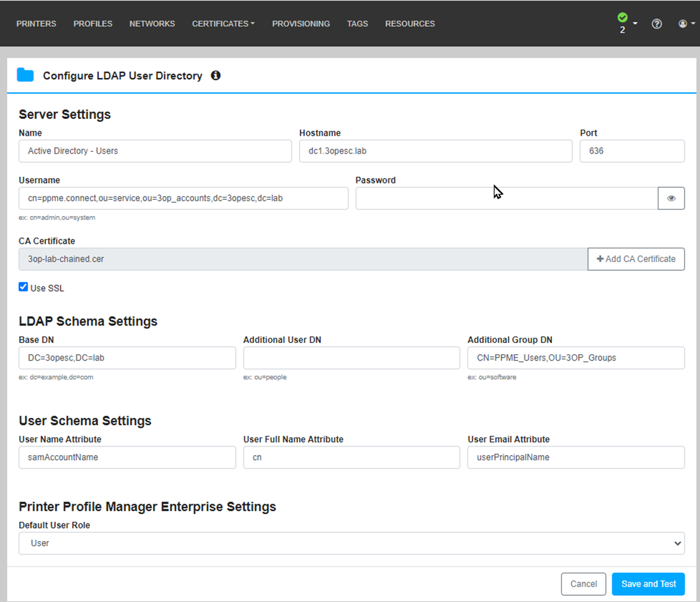Open the help question mark icon

(x=656, y=24)
